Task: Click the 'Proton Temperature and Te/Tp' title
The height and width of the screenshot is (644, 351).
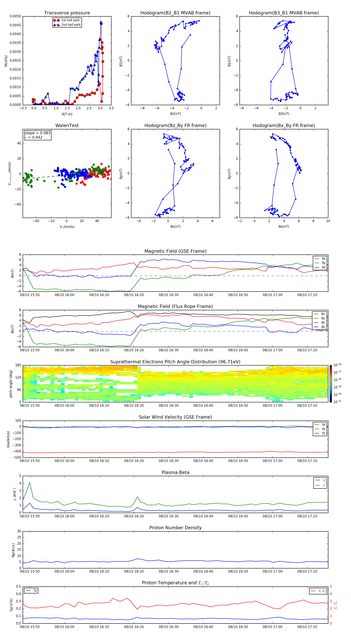Action: pyautogui.click(x=175, y=583)
